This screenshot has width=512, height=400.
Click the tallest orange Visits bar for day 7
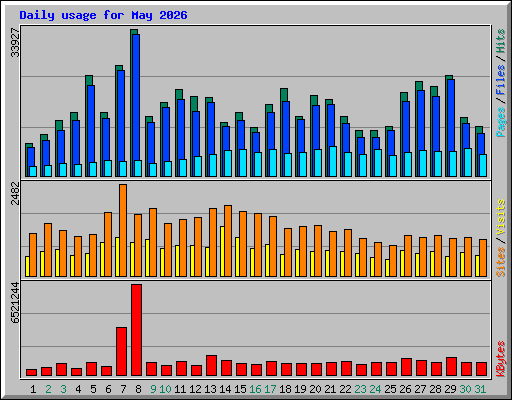click(123, 230)
